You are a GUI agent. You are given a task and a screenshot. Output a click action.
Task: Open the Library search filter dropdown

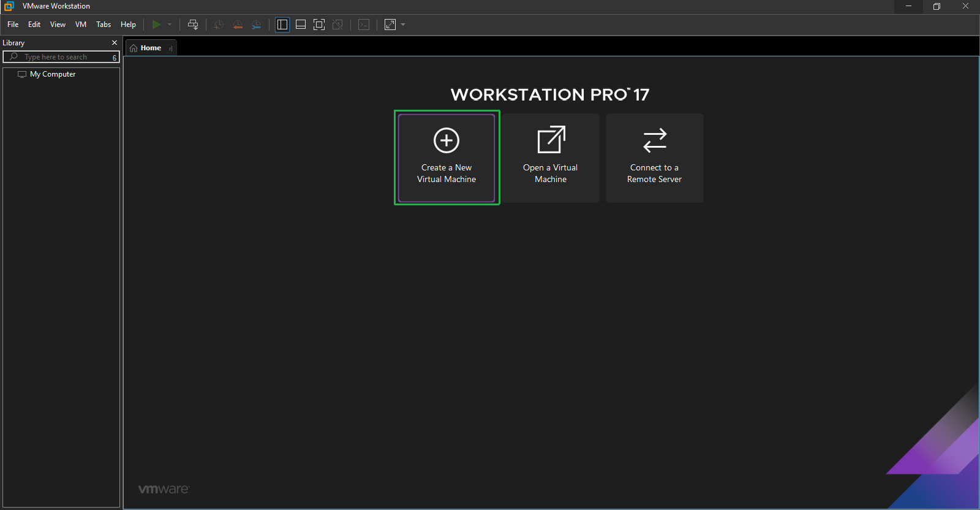(x=115, y=58)
